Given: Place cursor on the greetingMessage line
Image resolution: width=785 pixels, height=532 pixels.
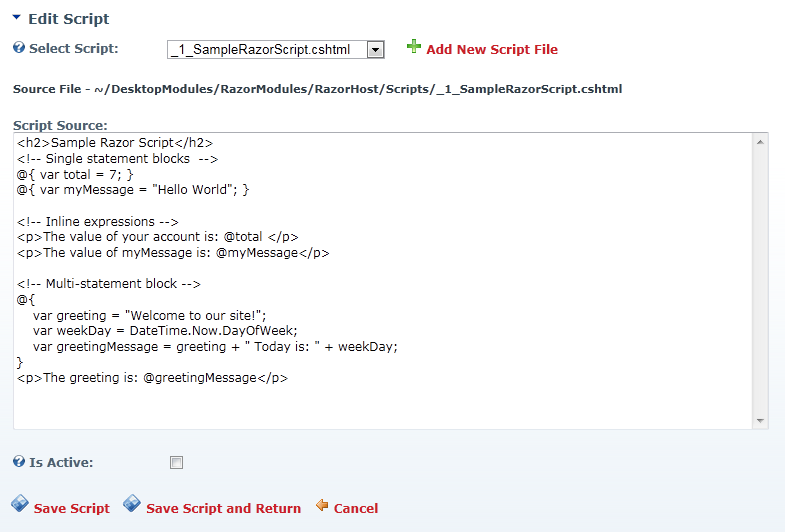Looking at the screenshot, I should pos(215,347).
